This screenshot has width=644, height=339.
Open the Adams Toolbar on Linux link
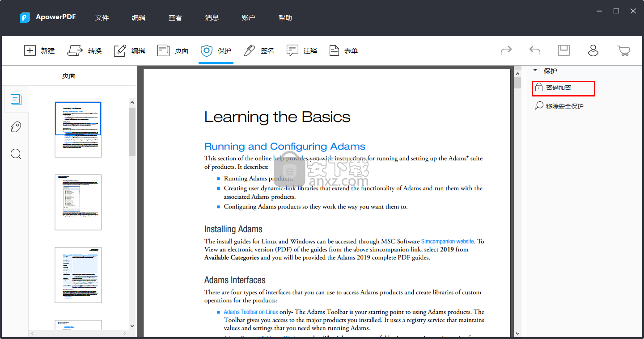point(251,312)
